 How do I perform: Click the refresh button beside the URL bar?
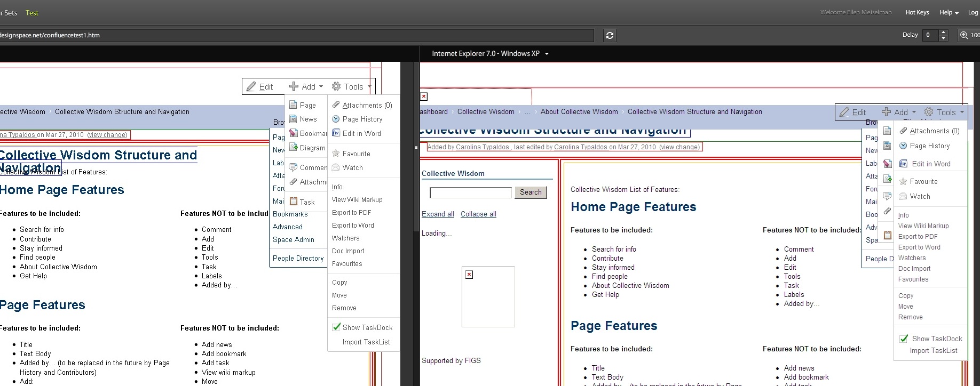[610, 35]
